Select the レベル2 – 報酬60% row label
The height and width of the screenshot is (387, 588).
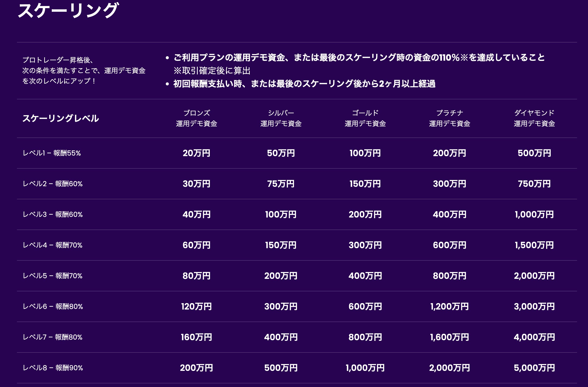point(53,184)
